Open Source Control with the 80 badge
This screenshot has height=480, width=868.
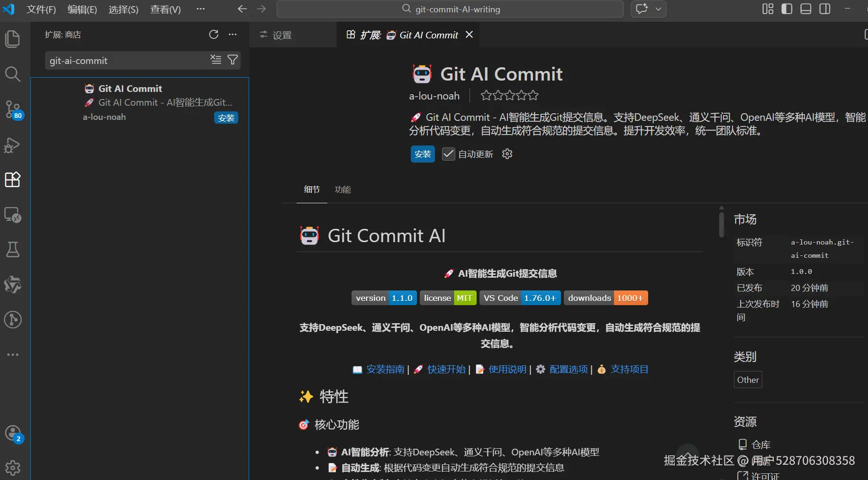click(x=12, y=109)
